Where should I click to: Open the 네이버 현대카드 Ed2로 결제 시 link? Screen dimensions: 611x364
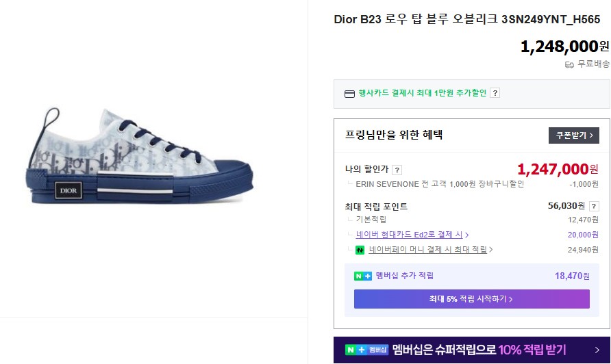coord(409,235)
